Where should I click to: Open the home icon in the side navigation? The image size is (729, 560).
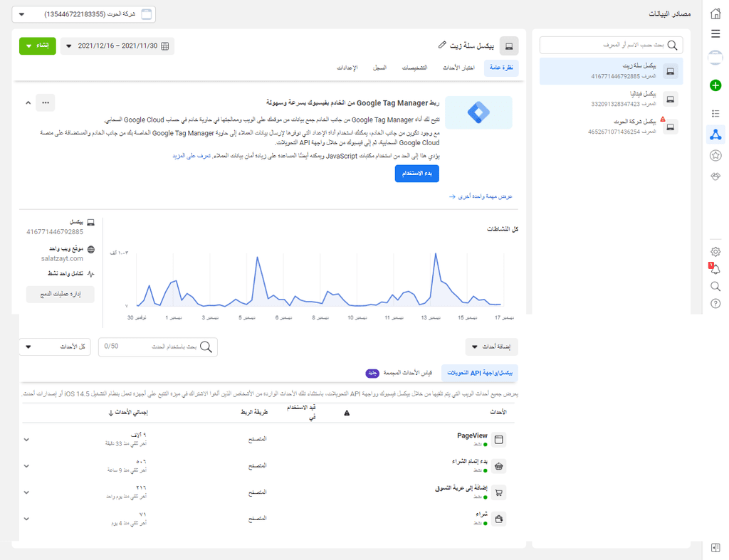pos(715,14)
